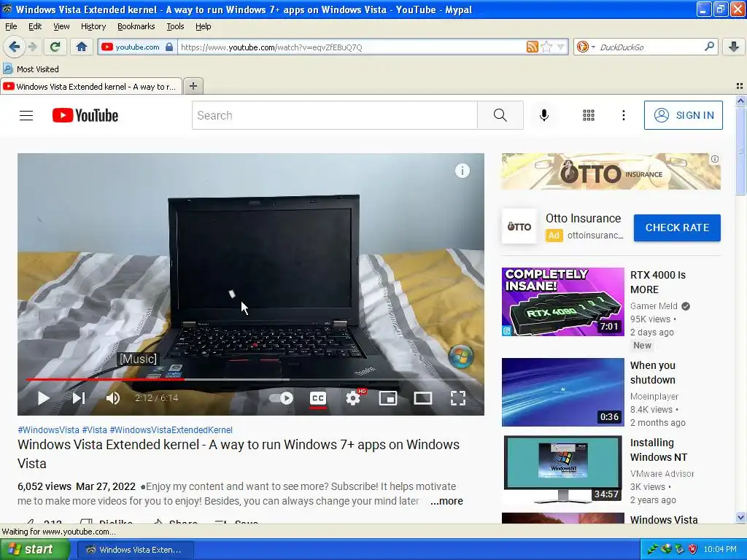Click inside the YouTube Search field
The width and height of the screenshot is (747, 560).
[x=334, y=115]
